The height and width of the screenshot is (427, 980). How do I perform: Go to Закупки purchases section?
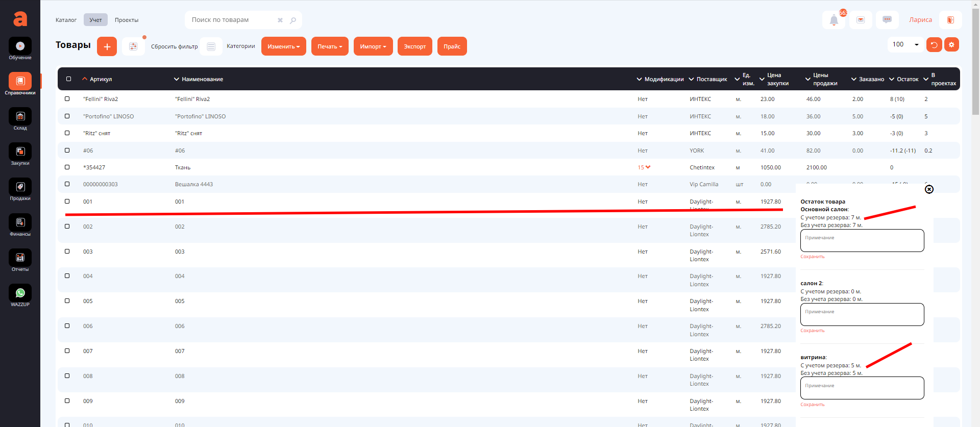point(20,152)
